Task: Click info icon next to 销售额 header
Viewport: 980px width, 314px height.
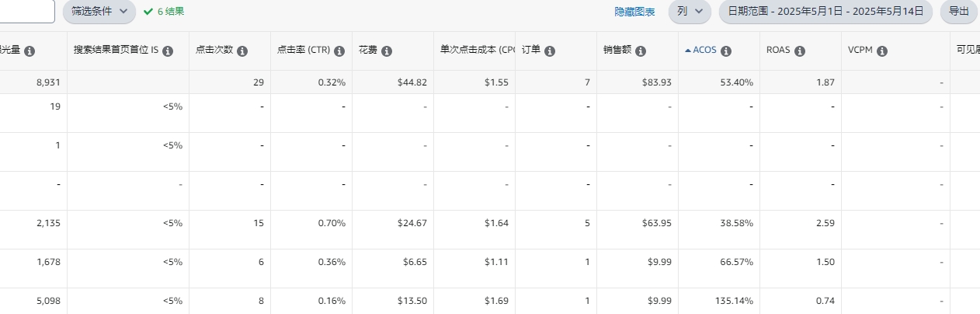Action: (x=641, y=51)
